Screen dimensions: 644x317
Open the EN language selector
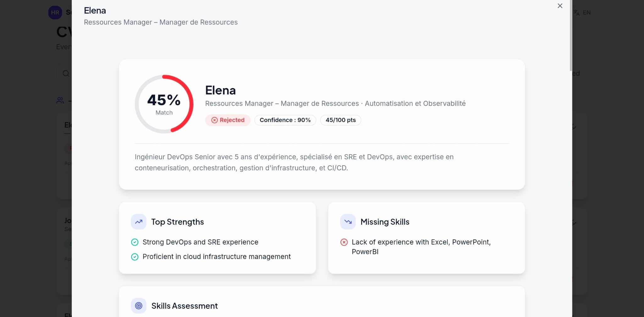(586, 13)
